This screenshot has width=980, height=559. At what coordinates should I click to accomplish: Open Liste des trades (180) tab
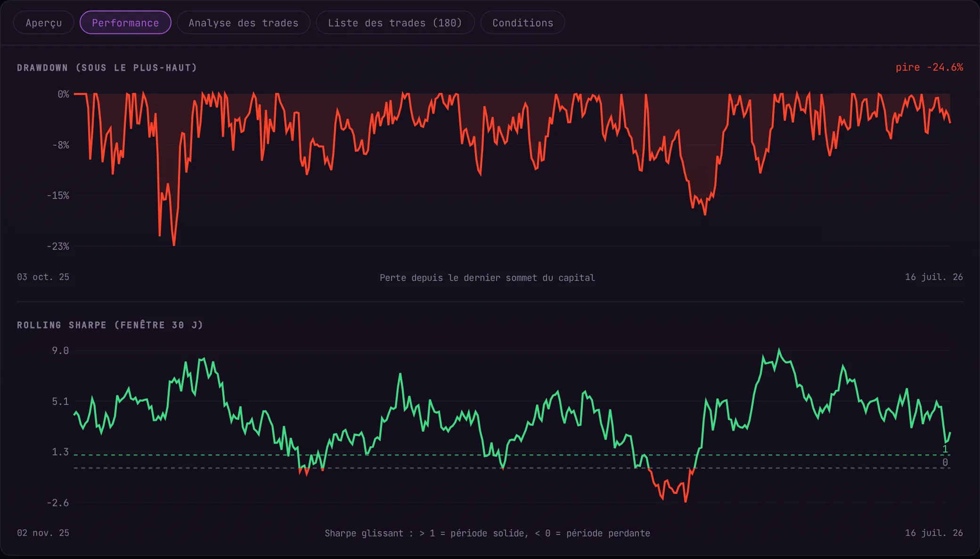[395, 23]
